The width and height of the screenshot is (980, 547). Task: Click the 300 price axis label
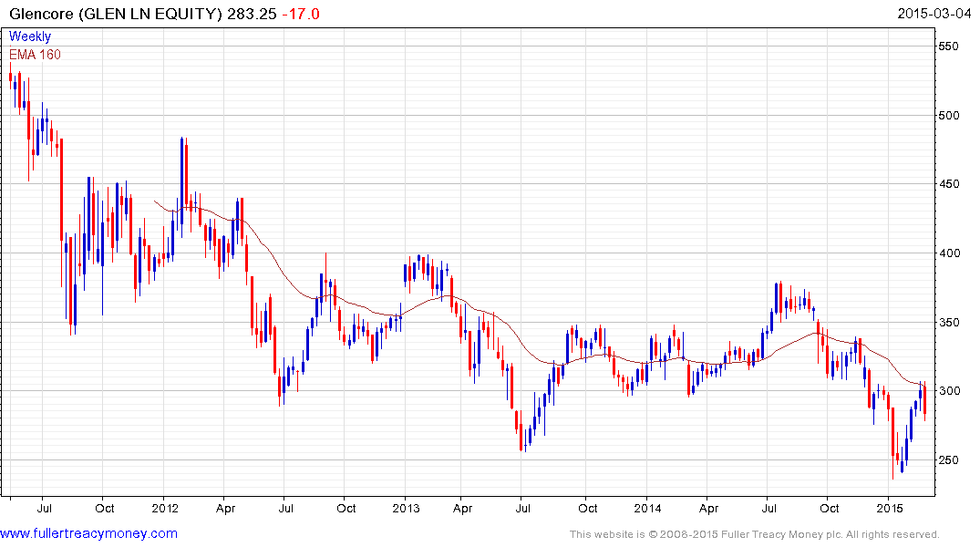tap(949, 391)
